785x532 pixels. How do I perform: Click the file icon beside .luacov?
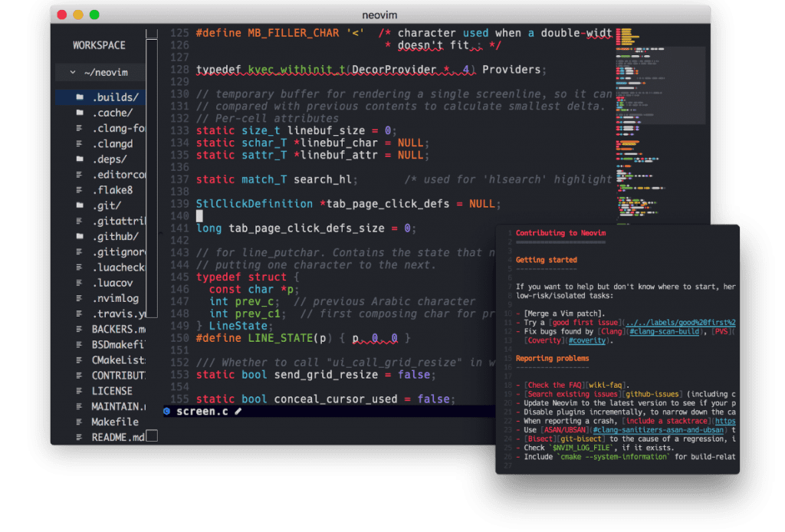pos(79,283)
